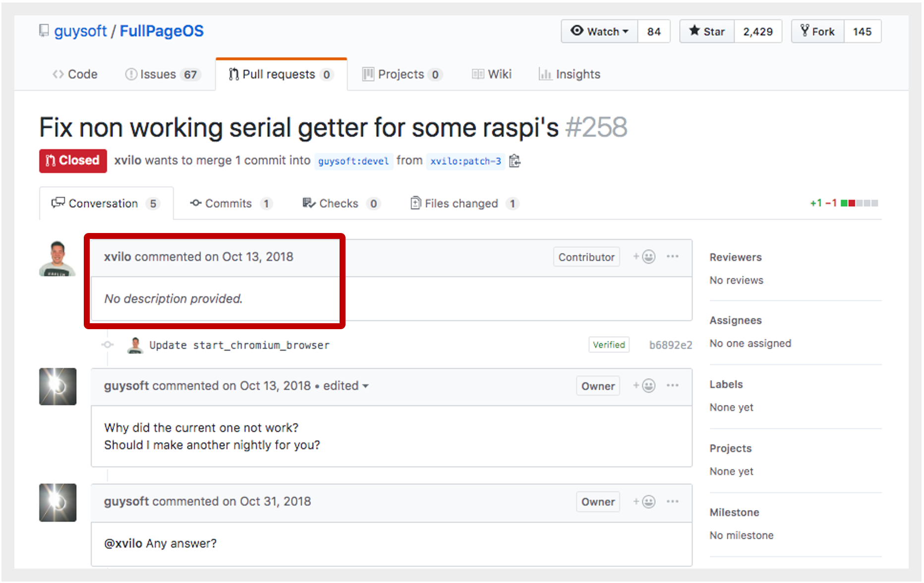924x583 pixels.
Task: Click the 'No one assigned' text
Action: pos(751,343)
